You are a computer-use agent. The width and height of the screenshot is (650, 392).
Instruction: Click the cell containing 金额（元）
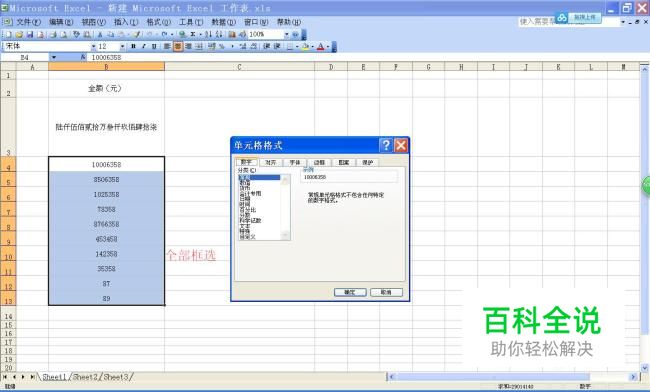[106, 88]
